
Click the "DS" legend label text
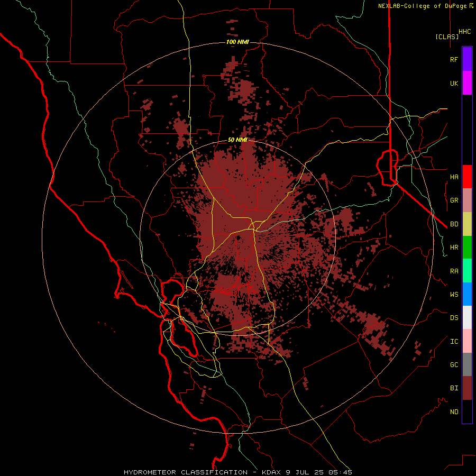[454, 318]
